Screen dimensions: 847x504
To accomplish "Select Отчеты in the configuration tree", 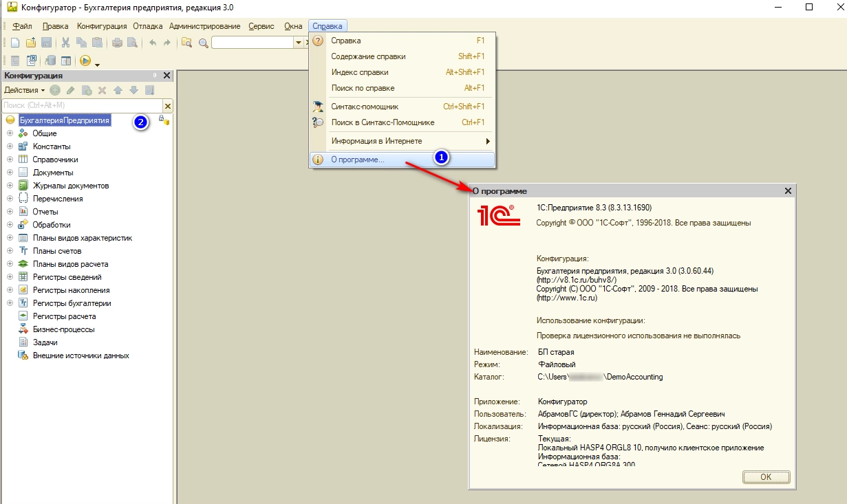I will coord(45,212).
